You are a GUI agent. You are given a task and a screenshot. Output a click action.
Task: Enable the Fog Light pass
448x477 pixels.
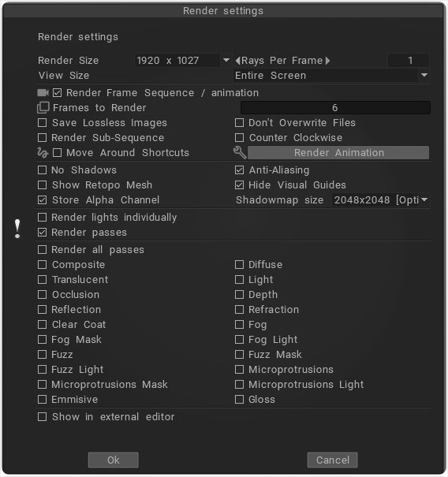240,339
